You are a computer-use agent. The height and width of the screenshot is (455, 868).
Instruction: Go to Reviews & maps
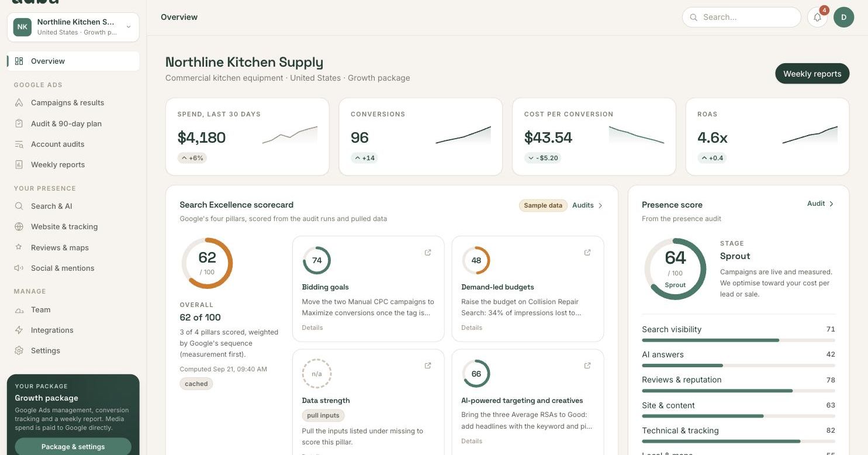coord(73,247)
